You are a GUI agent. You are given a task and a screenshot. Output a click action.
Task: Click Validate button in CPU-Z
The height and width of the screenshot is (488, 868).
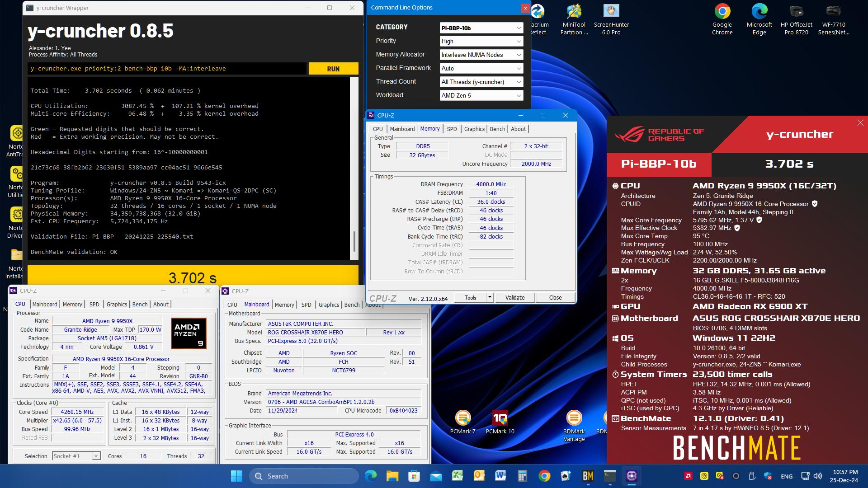(x=514, y=297)
